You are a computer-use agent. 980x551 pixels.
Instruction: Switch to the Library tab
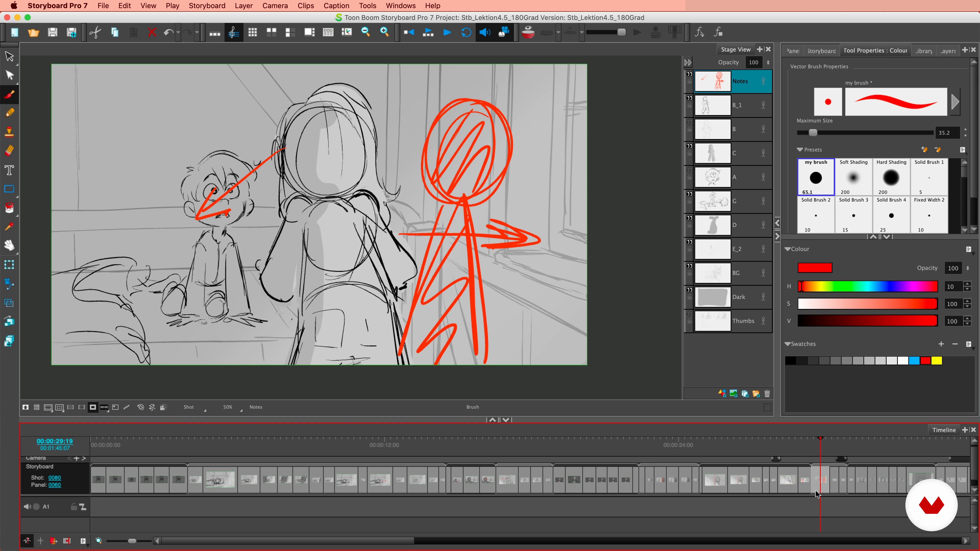(924, 51)
